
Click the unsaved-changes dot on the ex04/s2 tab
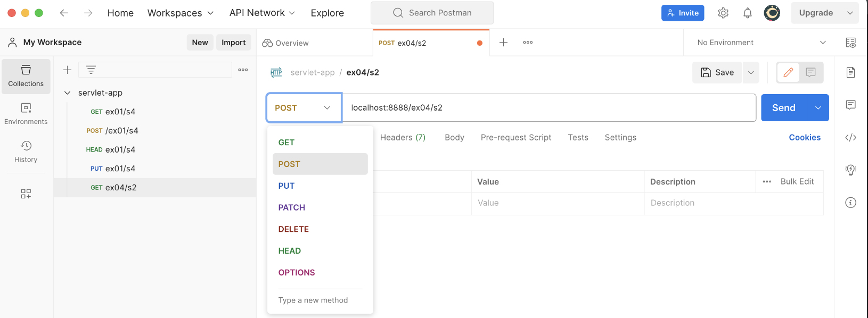480,43
